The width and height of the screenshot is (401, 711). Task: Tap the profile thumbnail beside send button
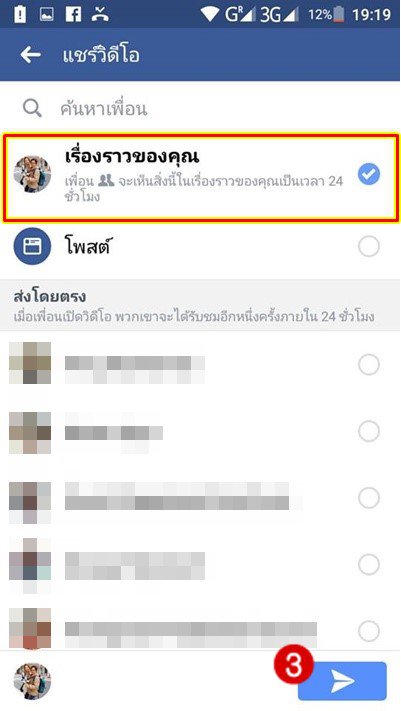click(x=32, y=681)
